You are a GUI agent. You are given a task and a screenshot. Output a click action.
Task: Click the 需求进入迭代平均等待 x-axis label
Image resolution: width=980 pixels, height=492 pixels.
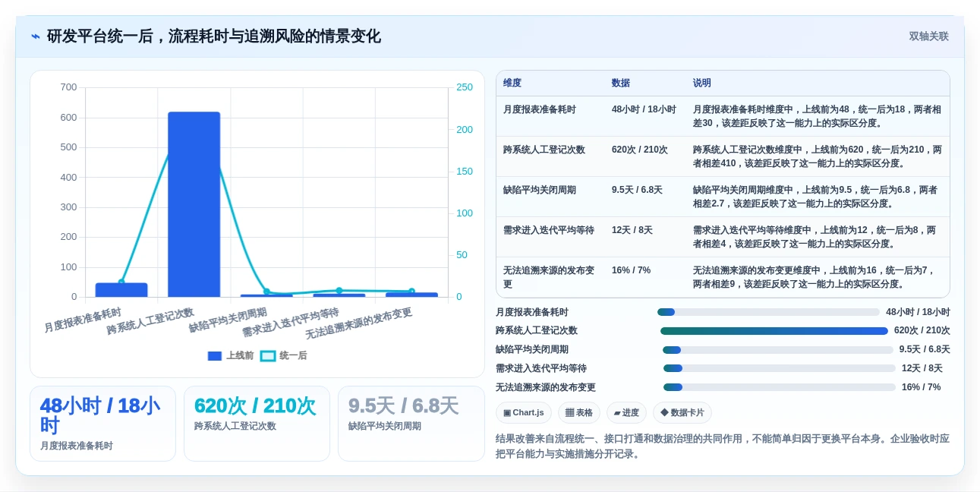click(291, 323)
